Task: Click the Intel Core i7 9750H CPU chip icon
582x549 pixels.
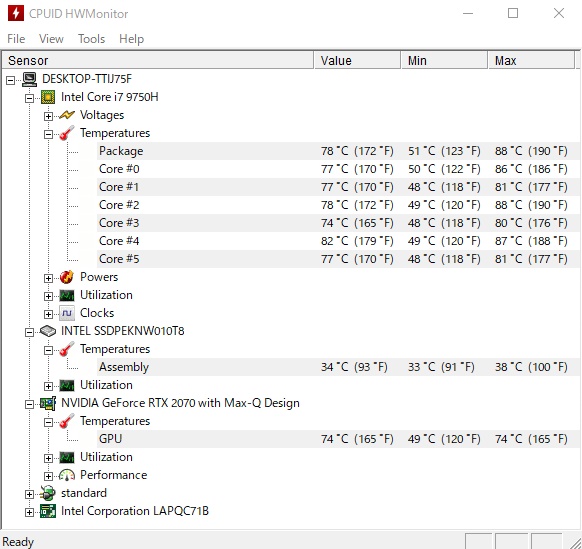Action: click(48, 97)
